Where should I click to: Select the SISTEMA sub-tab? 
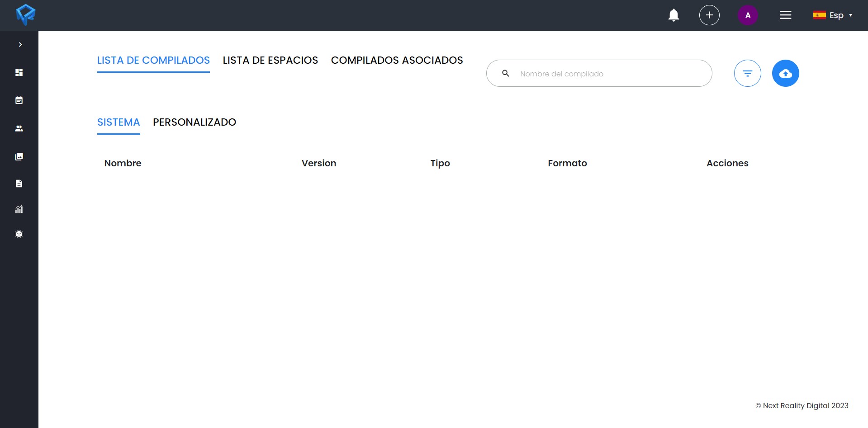[x=119, y=122]
